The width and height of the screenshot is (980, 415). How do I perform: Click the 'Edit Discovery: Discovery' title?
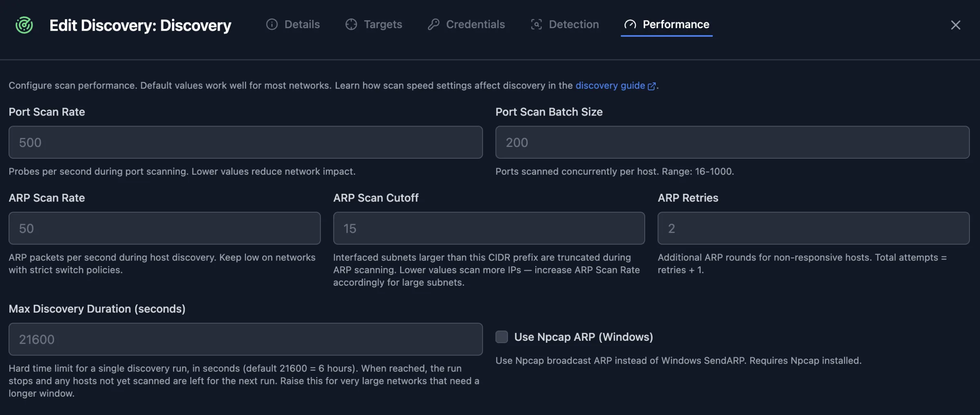(140, 25)
